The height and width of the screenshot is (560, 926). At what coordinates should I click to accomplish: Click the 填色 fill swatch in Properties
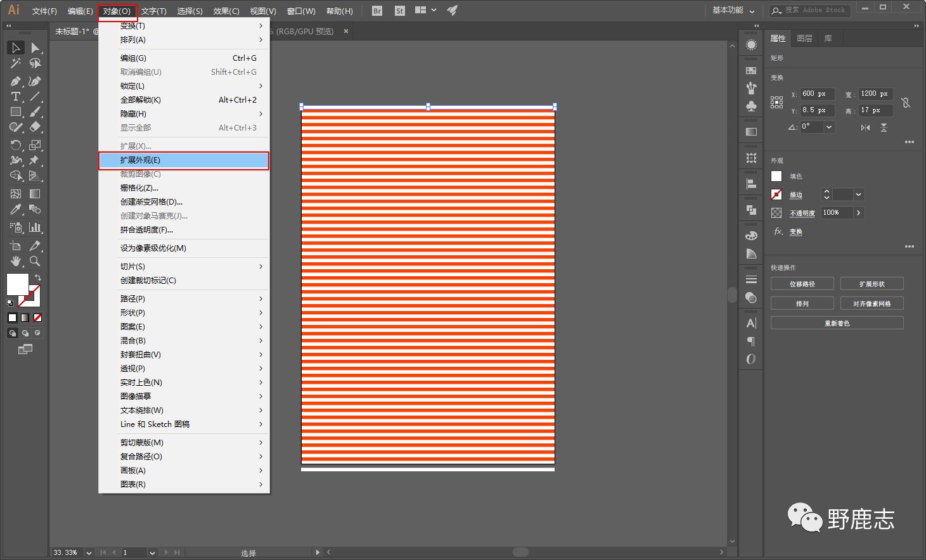coord(776,176)
